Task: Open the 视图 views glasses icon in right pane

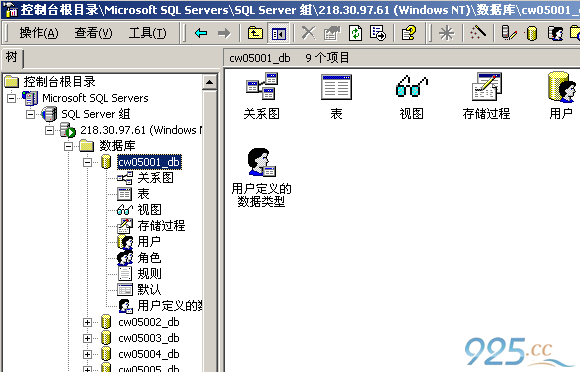Action: tap(411, 86)
